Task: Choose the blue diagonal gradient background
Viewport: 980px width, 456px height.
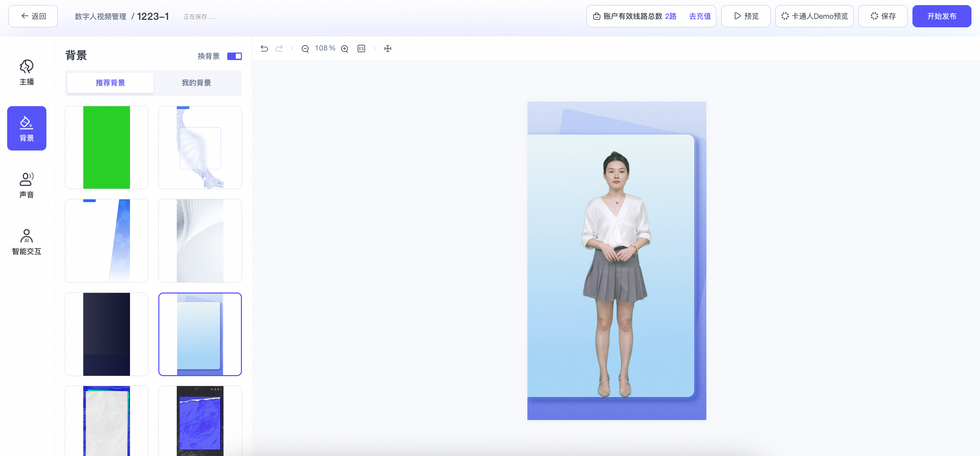Action: 106,241
